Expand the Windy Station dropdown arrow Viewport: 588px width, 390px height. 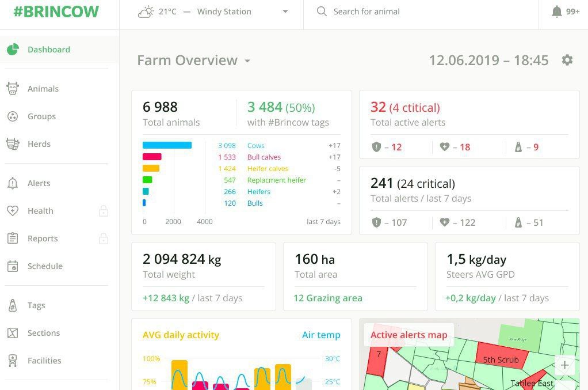[285, 12]
